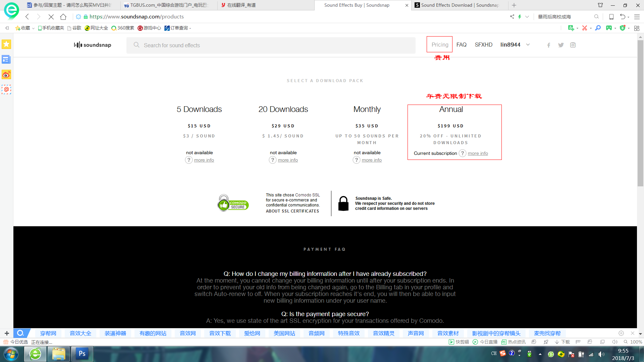Click the browser address bar URL
Screen dimensions: 644x362
(x=137, y=17)
